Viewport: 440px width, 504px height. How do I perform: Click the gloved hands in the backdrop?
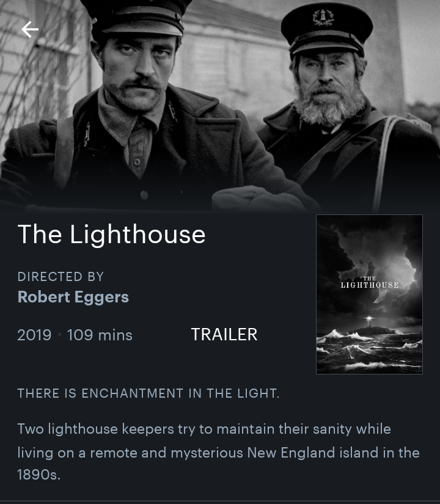tap(257, 199)
